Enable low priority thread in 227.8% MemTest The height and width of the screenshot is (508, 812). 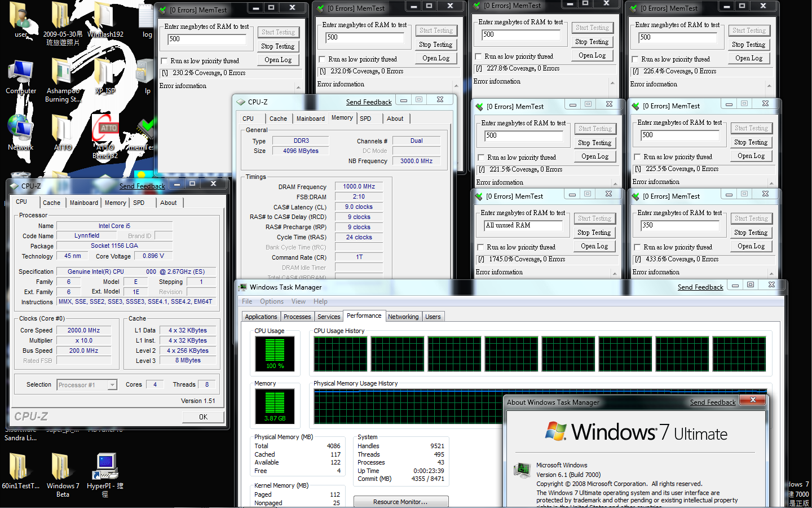(478, 56)
